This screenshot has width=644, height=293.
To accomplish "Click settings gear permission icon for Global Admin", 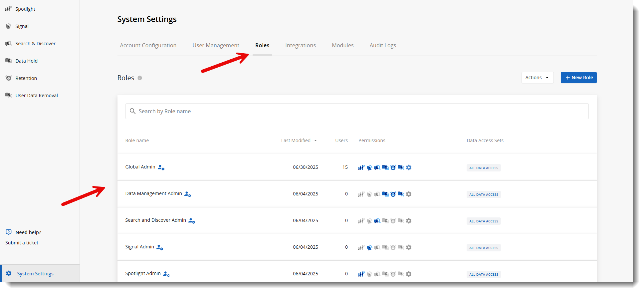I will tap(409, 167).
